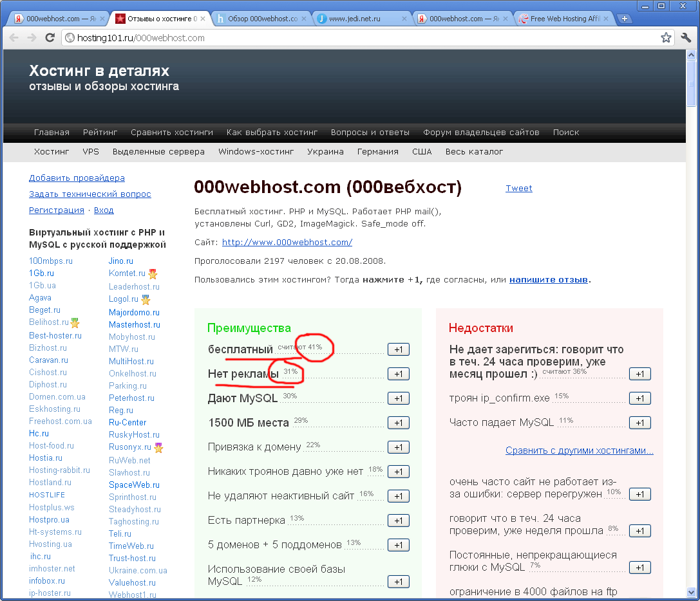Vote +1 for 'уже неделя прошла' complaint
Image resolution: width=700 pixels, height=601 pixels.
640,531
